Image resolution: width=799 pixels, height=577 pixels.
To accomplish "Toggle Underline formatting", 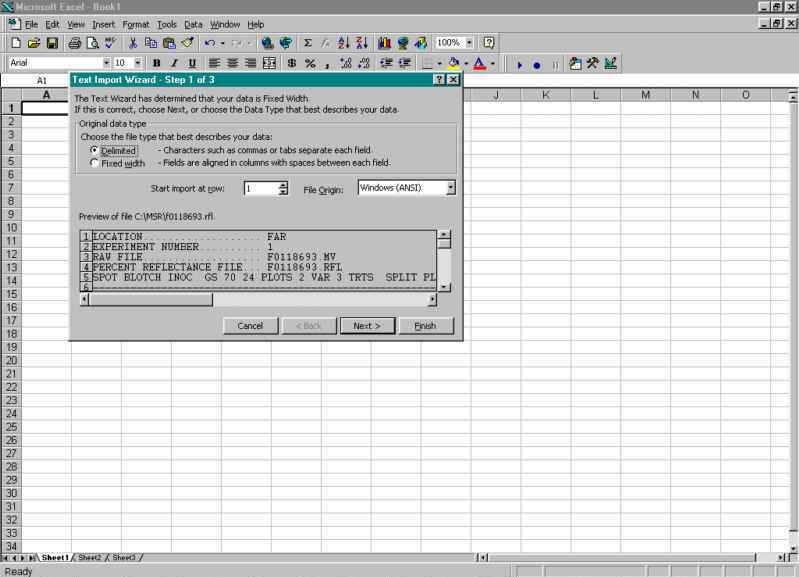I will 192,63.
